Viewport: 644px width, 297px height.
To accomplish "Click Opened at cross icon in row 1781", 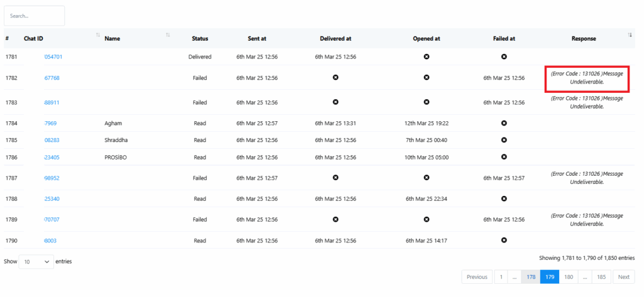I will point(426,57).
